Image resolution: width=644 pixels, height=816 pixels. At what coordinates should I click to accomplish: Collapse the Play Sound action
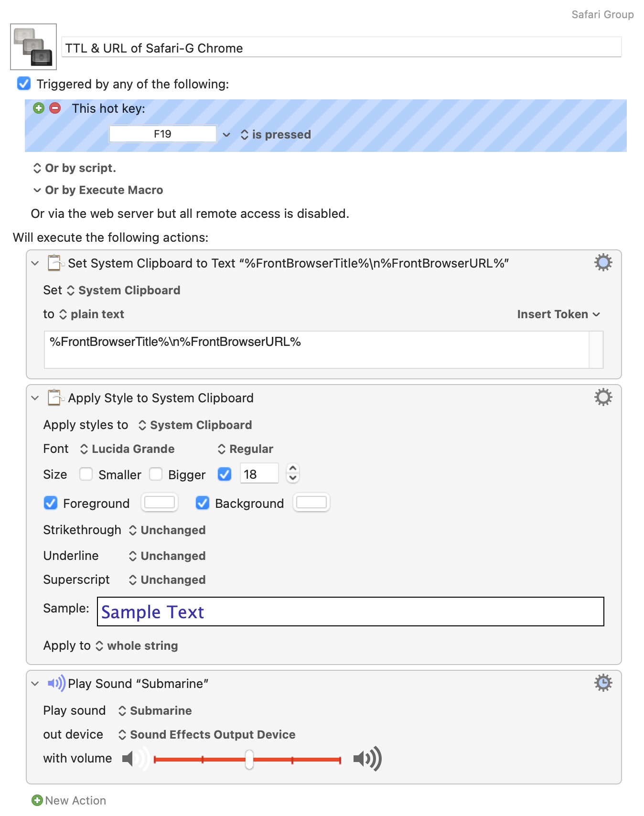pos(35,684)
